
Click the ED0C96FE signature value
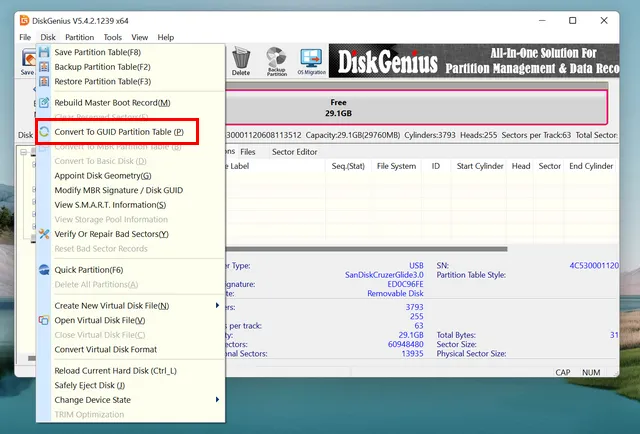(x=405, y=284)
